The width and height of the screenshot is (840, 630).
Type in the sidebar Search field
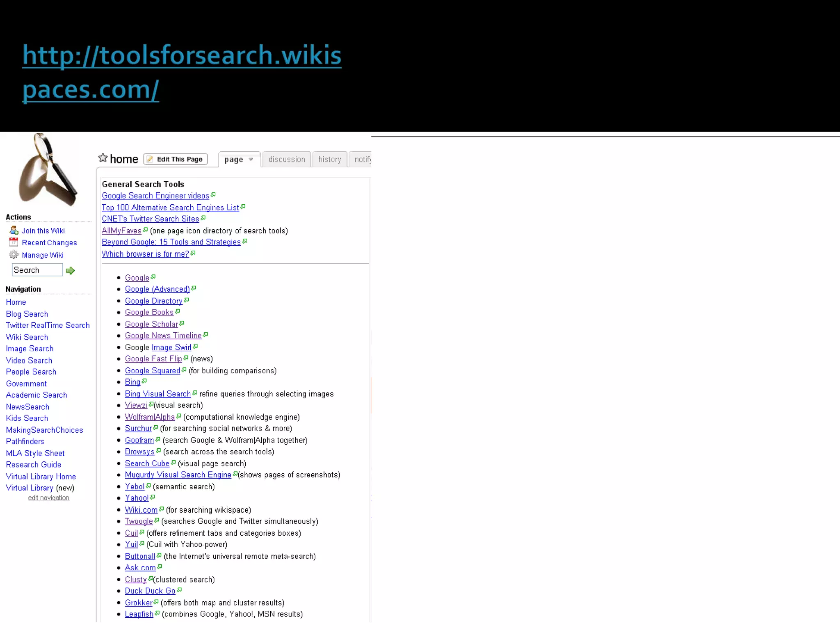coord(37,270)
